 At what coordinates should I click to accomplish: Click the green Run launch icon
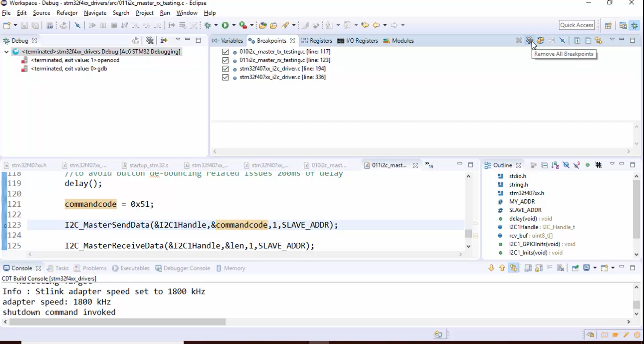(225, 25)
